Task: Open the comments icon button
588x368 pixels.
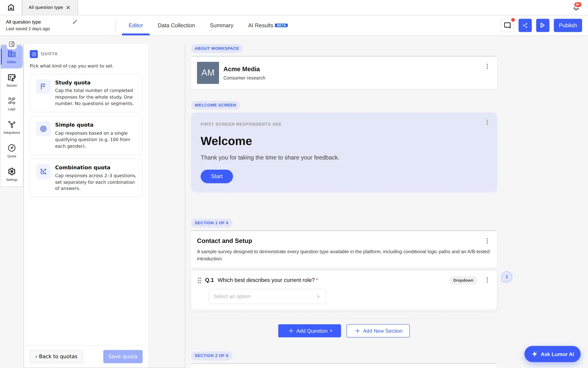Action: [508, 25]
